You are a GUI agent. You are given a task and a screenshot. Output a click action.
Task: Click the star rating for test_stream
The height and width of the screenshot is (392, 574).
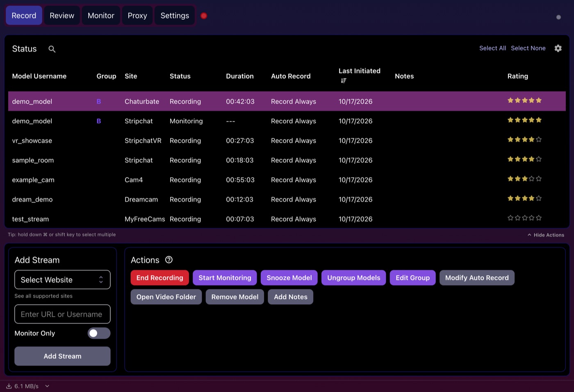(524, 218)
